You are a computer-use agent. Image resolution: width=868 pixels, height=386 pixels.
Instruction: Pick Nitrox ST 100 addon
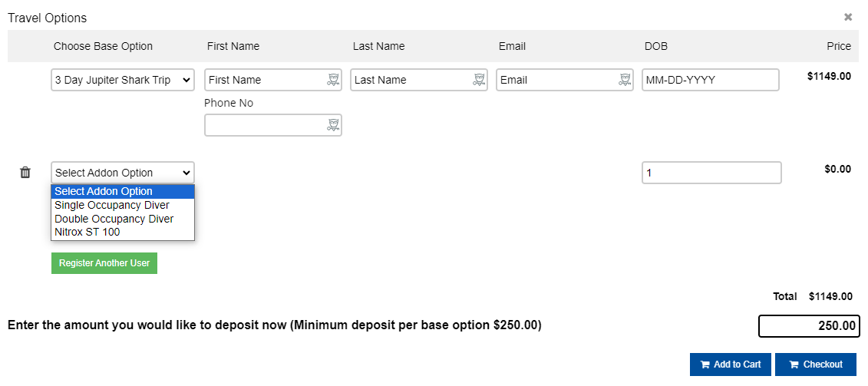pyautogui.click(x=87, y=232)
